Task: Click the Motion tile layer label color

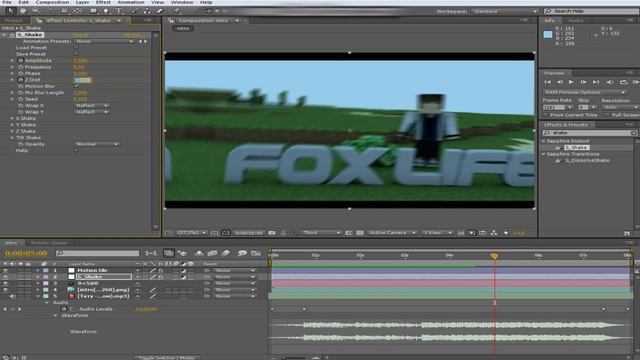Action: pos(46,270)
